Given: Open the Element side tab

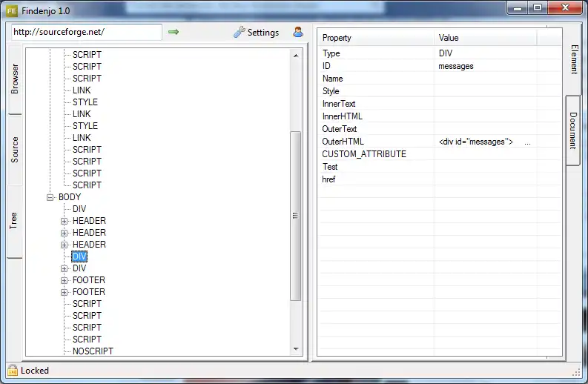Looking at the screenshot, I should click(x=574, y=59).
